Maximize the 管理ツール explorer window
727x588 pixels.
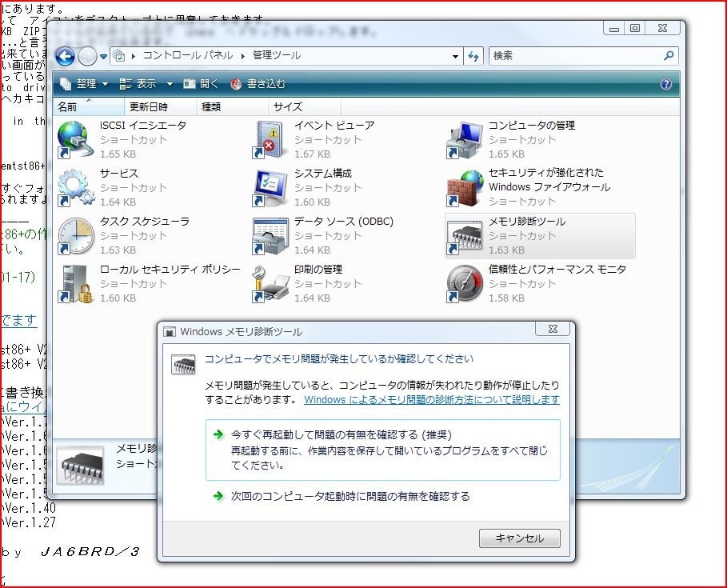click(635, 28)
